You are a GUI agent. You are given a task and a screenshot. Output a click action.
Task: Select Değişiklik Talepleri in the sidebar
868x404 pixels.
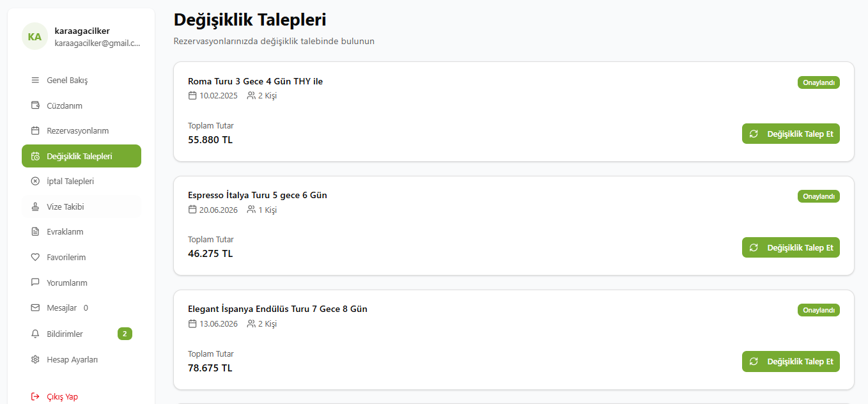coord(81,156)
